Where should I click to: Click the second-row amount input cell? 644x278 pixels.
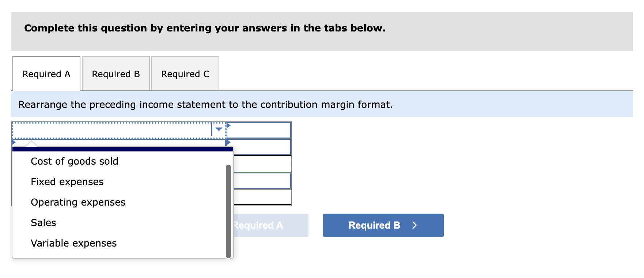coord(262,147)
